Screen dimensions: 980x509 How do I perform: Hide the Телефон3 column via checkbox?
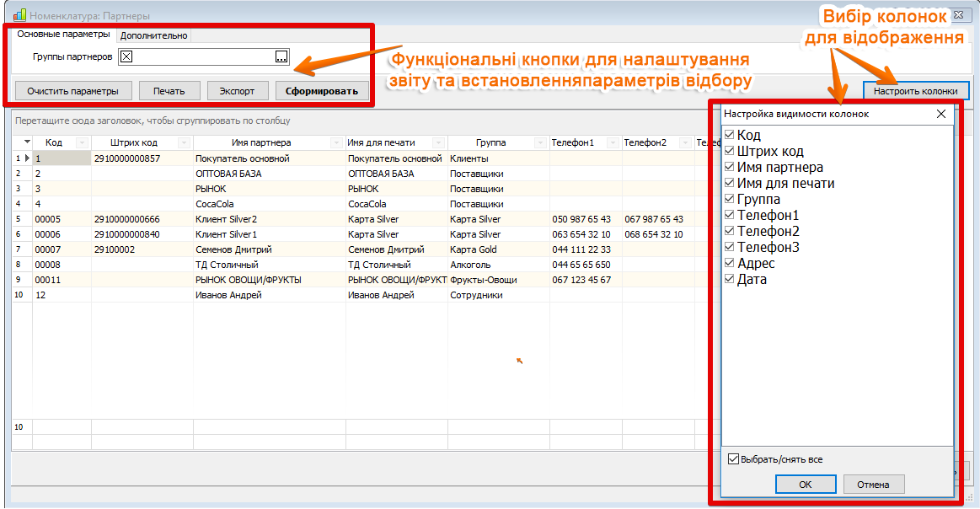tap(729, 247)
